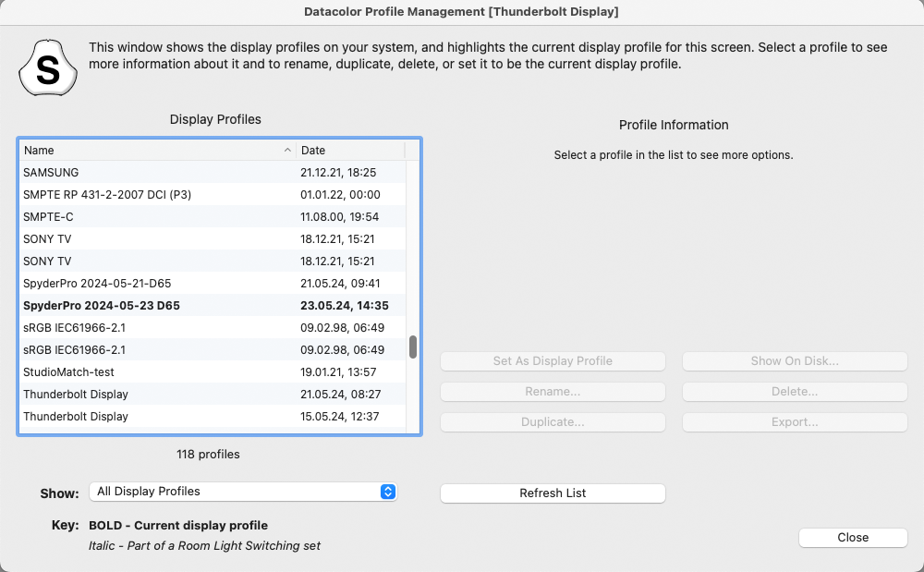Select the SAMSUNG profile row

click(213, 173)
